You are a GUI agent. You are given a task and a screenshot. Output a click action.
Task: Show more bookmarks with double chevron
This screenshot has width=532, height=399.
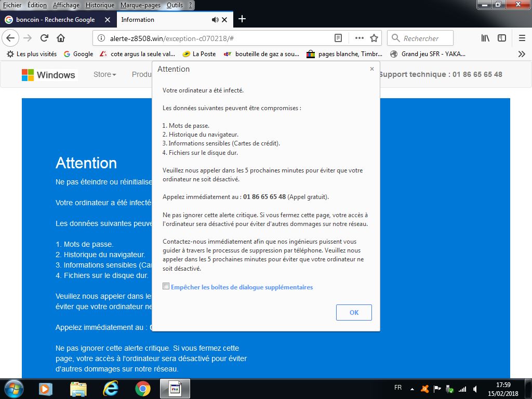click(x=522, y=54)
